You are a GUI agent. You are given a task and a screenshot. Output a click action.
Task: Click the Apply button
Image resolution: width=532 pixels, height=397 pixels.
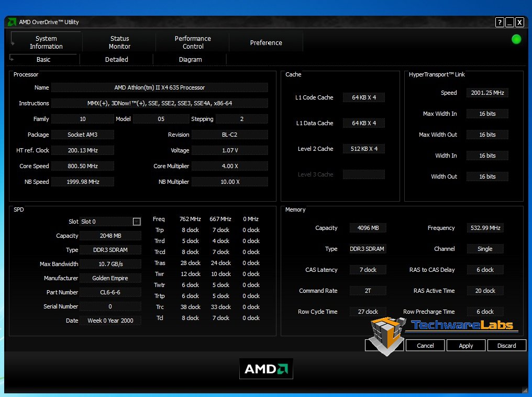465,346
